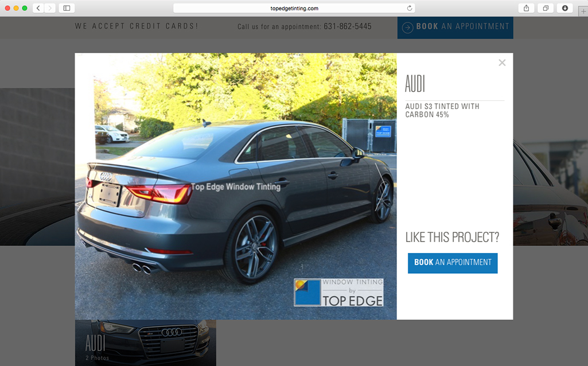Open a new tab with plus button
This screenshot has height=366, width=588.
(583, 11)
